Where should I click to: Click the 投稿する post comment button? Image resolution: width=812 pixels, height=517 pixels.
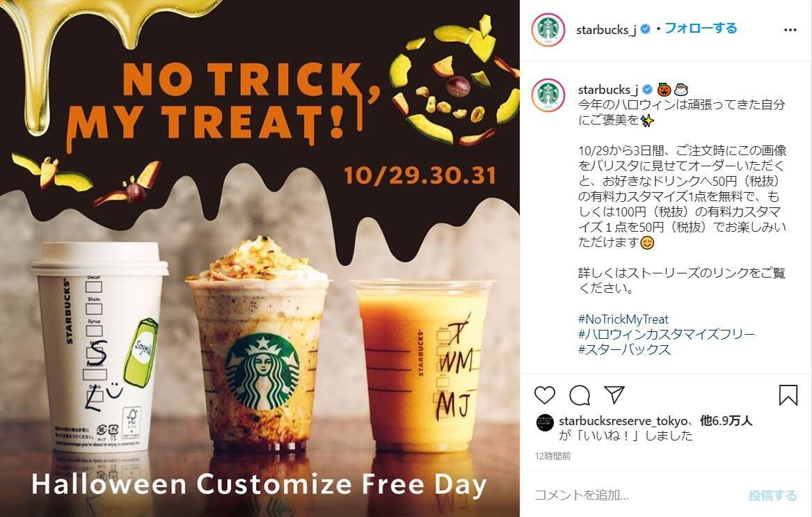point(772,495)
